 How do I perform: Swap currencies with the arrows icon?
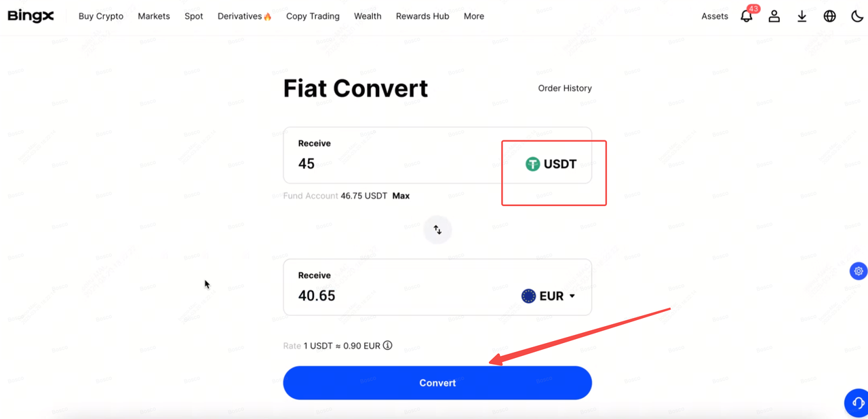coord(437,230)
